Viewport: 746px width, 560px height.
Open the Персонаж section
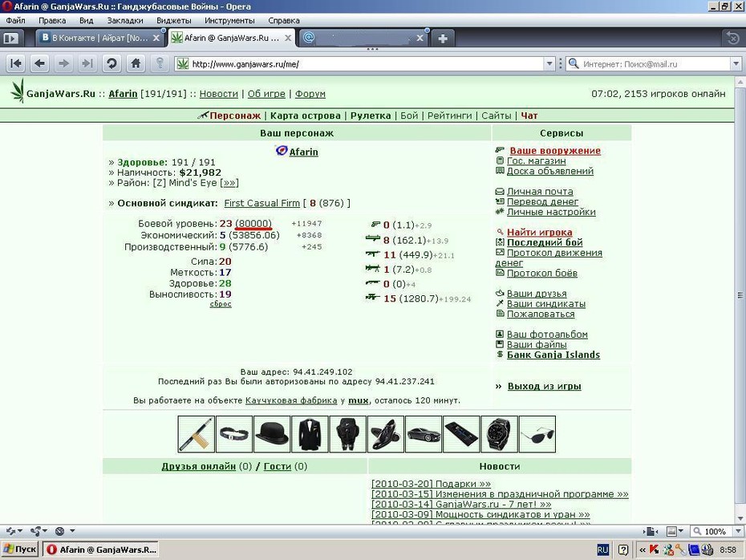[235, 116]
